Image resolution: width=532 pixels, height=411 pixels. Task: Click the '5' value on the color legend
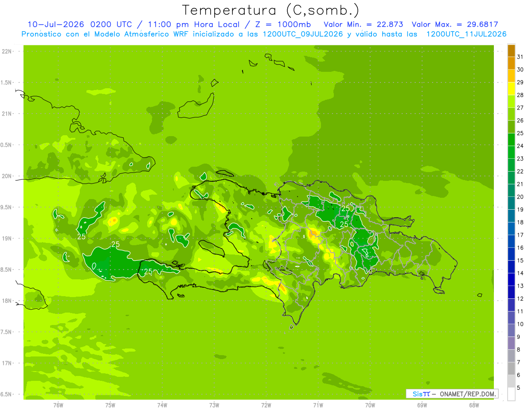click(519, 388)
